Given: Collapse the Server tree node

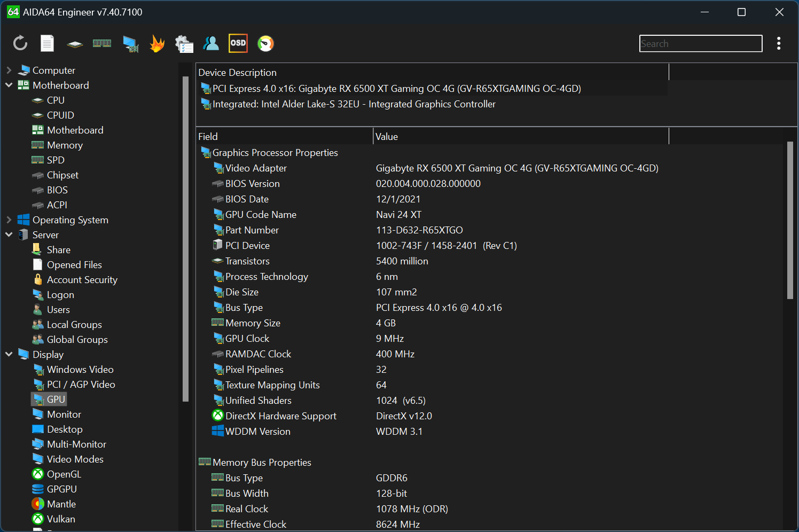Looking at the screenshot, I should click(x=9, y=234).
